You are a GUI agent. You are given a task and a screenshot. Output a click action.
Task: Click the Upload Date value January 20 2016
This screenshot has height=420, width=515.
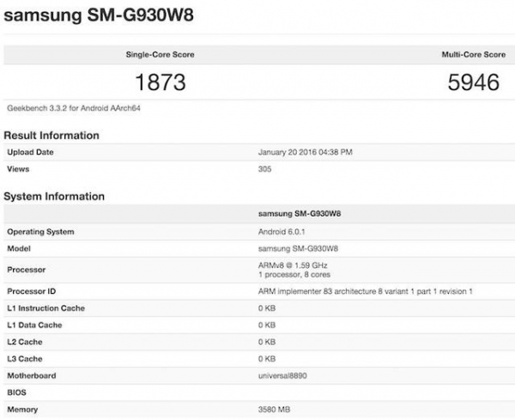click(x=305, y=152)
